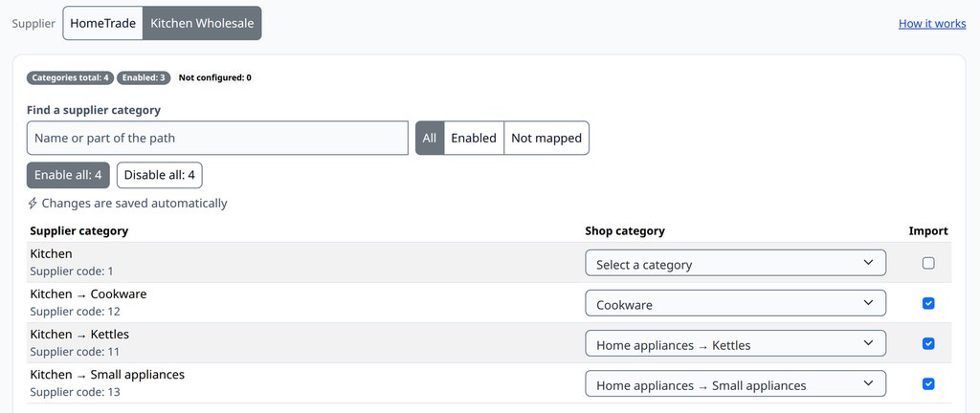Open the Cookware shop category dropdown
The image size is (980, 413).
point(736,303)
